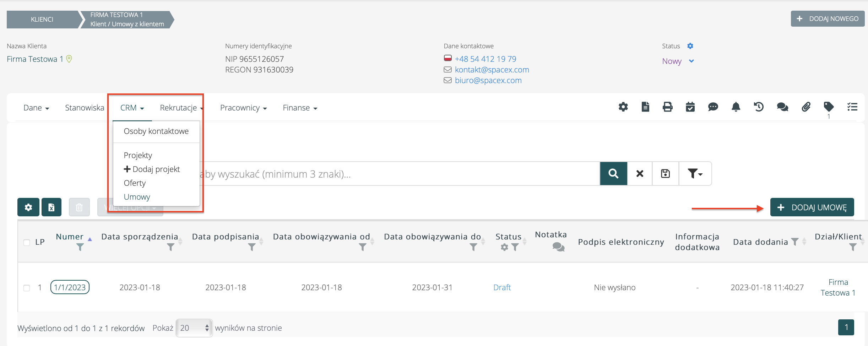Open contract number 1/1/2023 link

coord(70,287)
